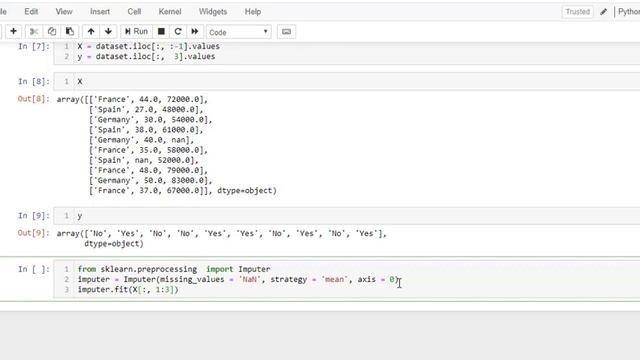
Task: Run the current cell
Action: pyautogui.click(x=136, y=31)
